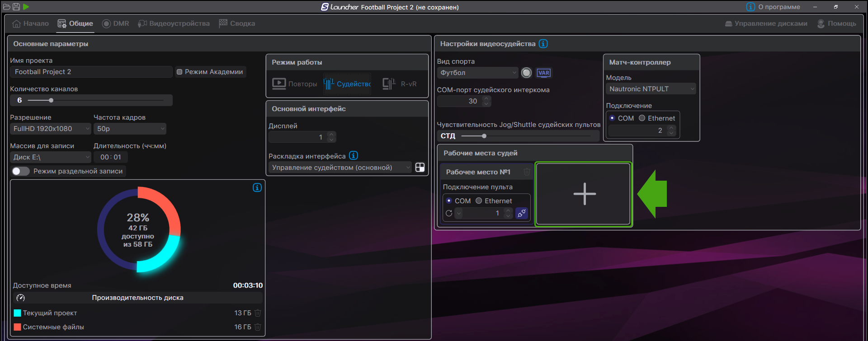The height and width of the screenshot is (341, 868).
Task: Open the Сводка tab
Action: [x=237, y=23]
